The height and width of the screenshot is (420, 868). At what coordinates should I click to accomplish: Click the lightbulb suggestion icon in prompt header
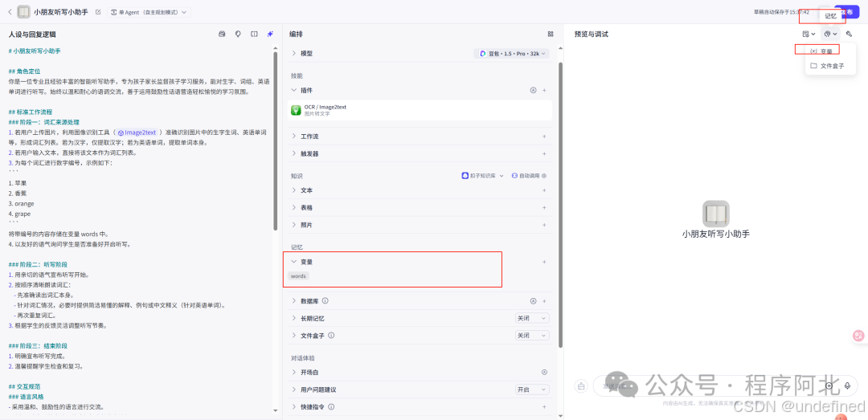click(238, 34)
